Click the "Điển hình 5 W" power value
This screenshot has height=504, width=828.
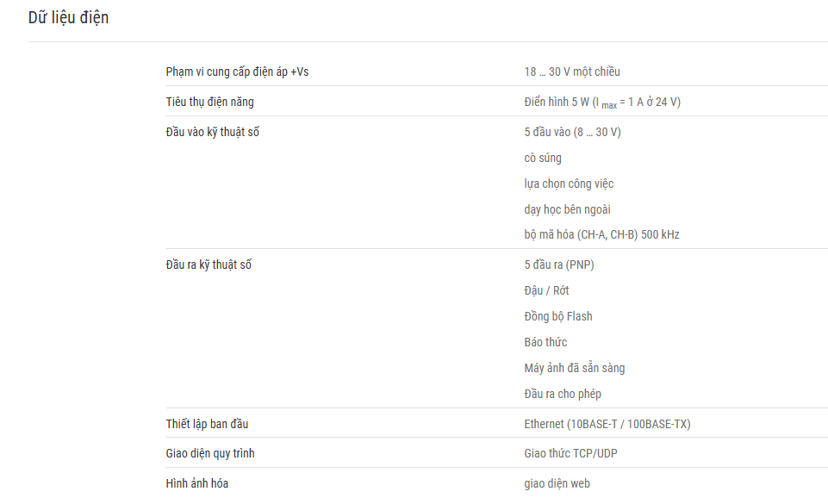(557, 102)
